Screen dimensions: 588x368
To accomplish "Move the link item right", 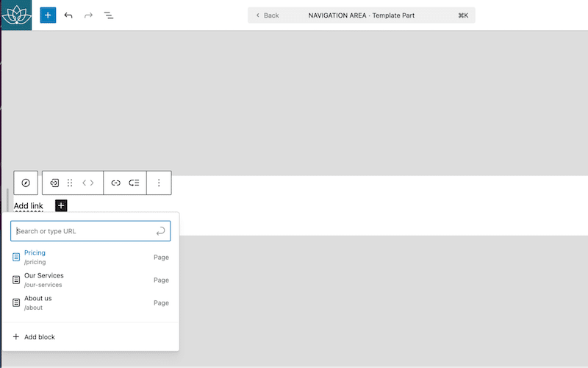I will [x=92, y=183].
